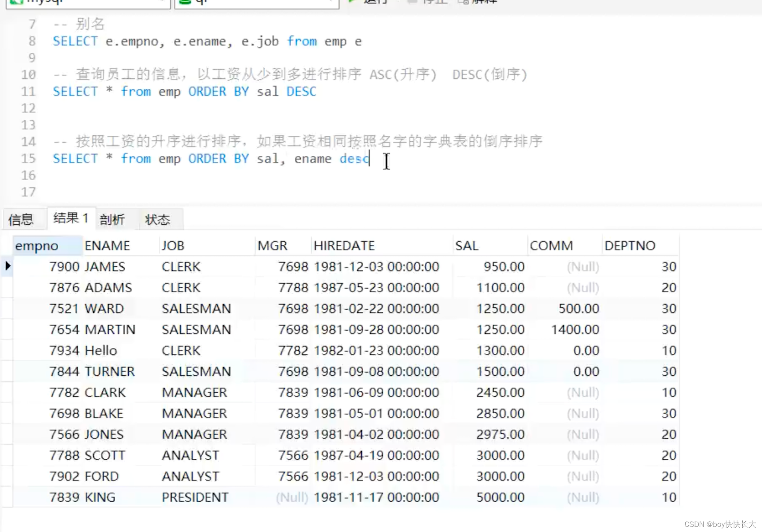Sort by the HIREDATE column header
The image size is (762, 532).
[x=344, y=245]
